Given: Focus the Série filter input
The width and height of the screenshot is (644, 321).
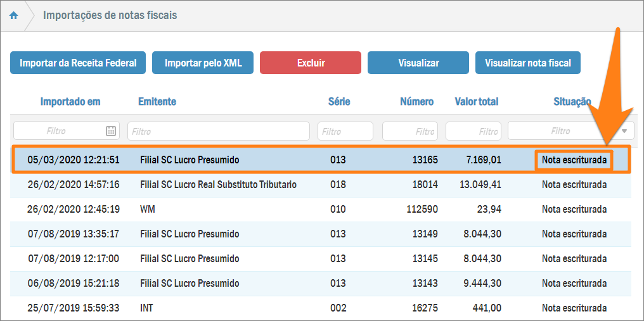Looking at the screenshot, I should pos(345,131).
